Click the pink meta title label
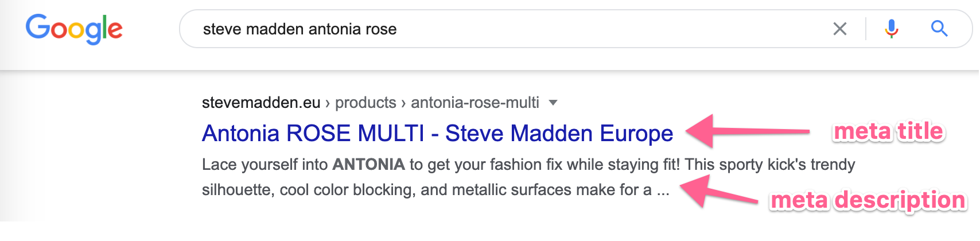 click(888, 131)
